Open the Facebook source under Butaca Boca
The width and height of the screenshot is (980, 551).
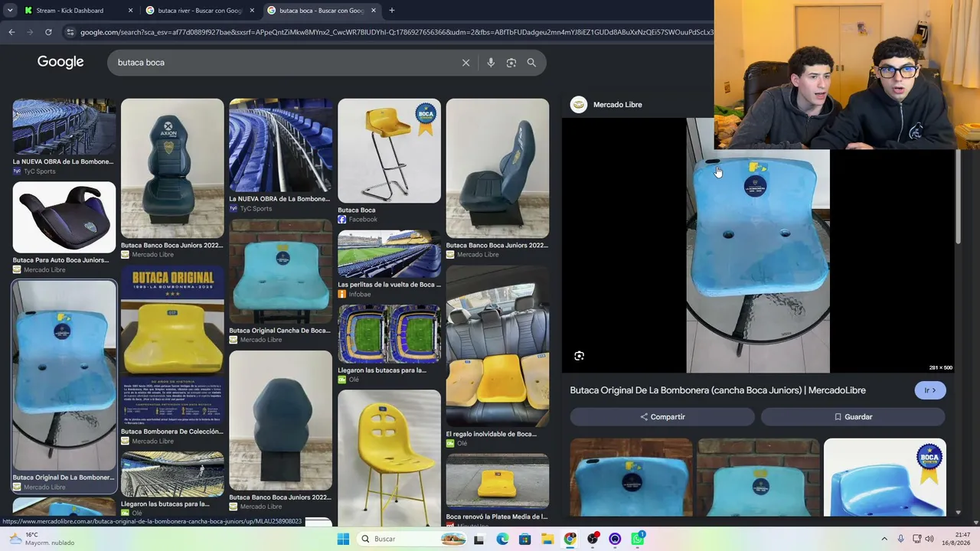pyautogui.click(x=363, y=220)
